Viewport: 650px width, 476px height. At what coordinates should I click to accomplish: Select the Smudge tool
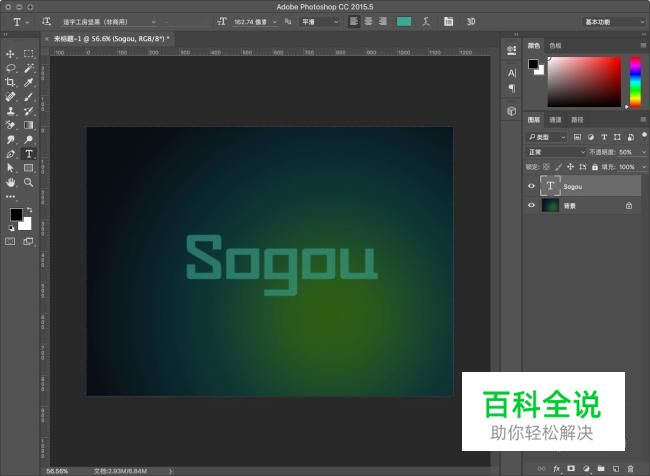[x=10, y=139]
